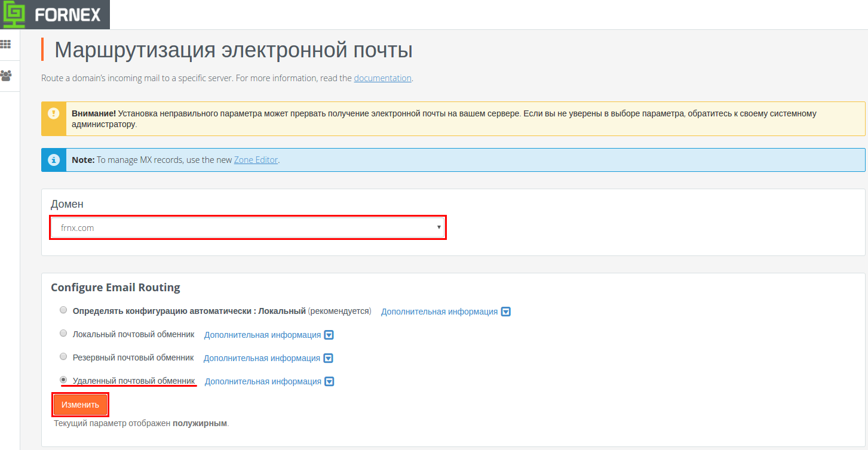The image size is (868, 450).
Task: Click the yellow warning exclamation icon
Action: [x=54, y=113]
